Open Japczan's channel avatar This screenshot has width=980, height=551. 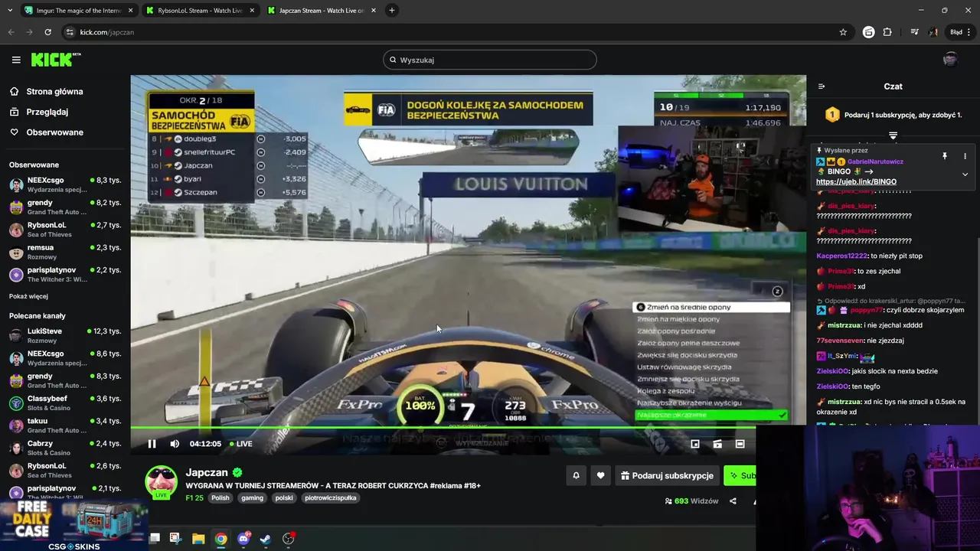162,481
